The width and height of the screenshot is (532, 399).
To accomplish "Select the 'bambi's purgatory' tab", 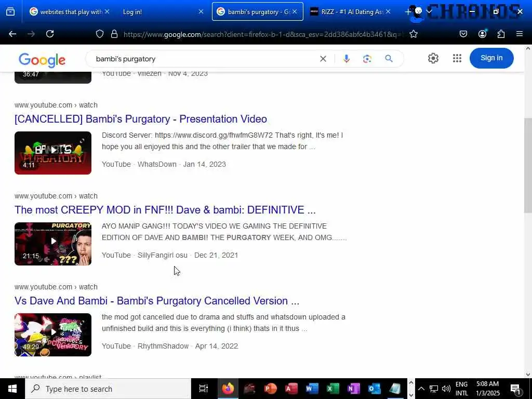I will [258, 11].
